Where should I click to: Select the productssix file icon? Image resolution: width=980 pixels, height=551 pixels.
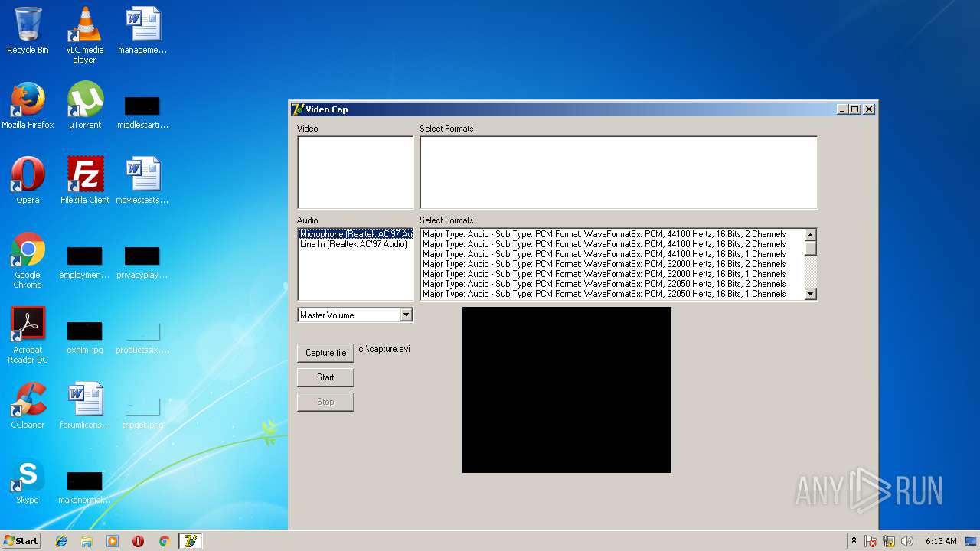point(142,337)
